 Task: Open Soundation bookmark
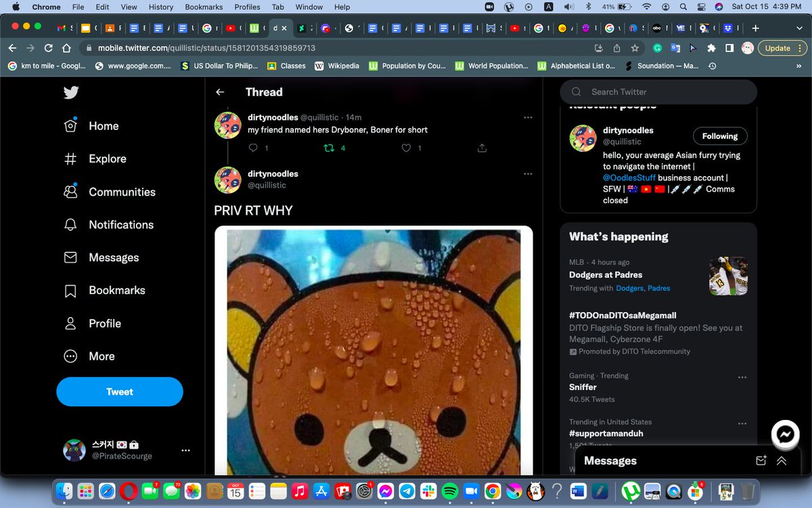click(662, 66)
